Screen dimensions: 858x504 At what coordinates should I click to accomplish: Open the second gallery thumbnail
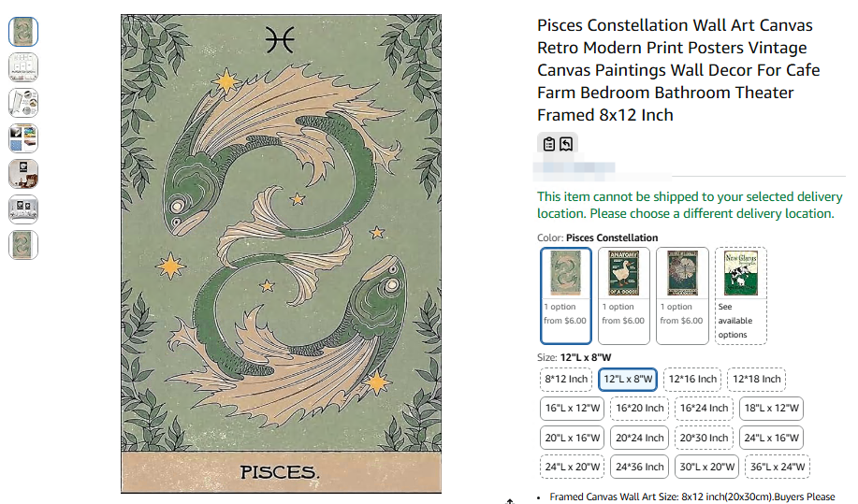coord(23,66)
